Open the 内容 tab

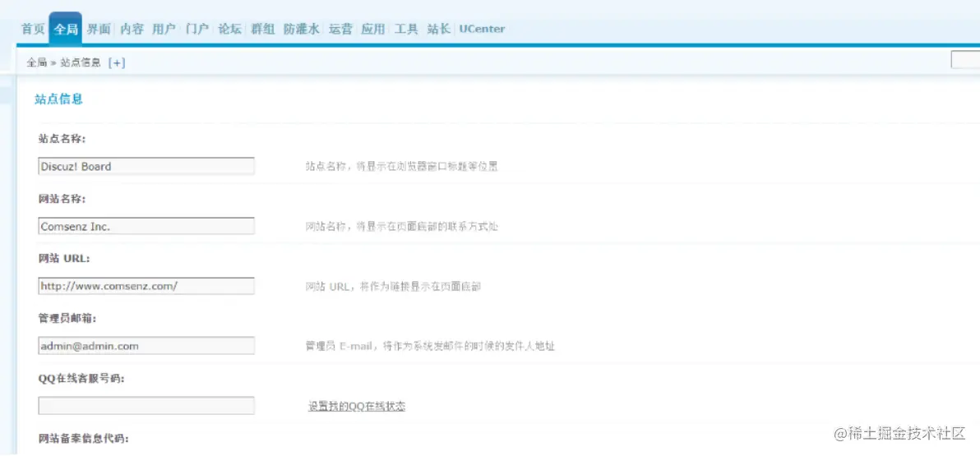click(132, 29)
